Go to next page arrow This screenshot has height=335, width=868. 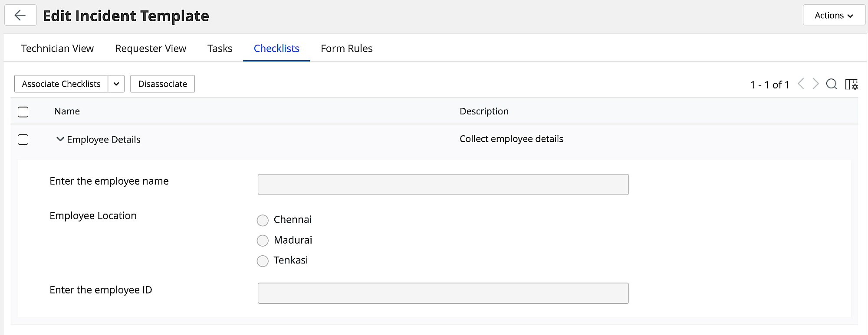[x=815, y=84]
